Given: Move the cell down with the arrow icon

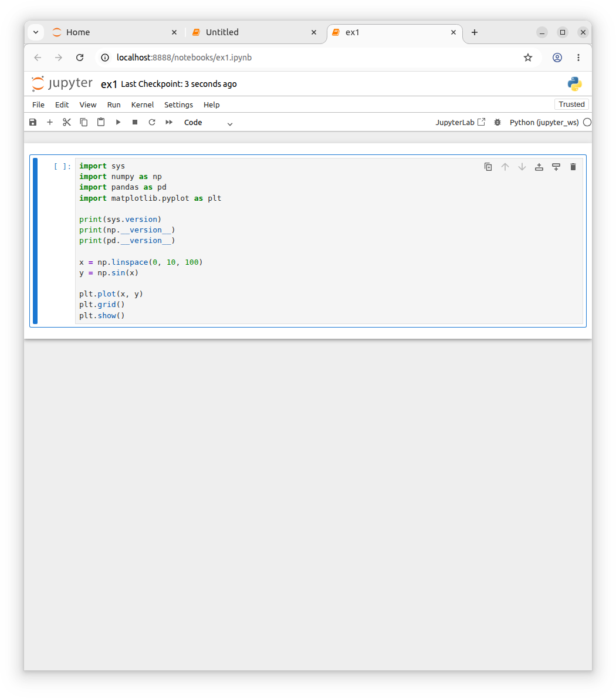Looking at the screenshot, I should click(x=522, y=167).
